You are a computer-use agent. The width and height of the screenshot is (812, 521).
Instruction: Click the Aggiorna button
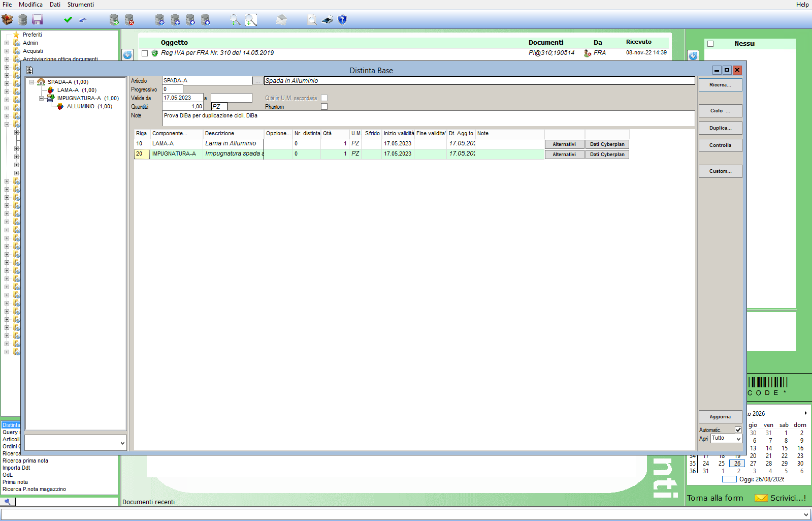click(x=720, y=417)
